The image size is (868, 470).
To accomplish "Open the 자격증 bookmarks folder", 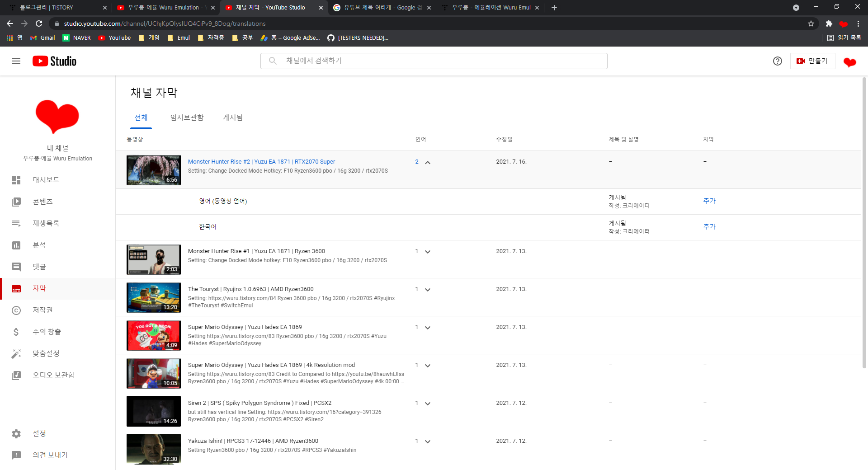I will (211, 38).
